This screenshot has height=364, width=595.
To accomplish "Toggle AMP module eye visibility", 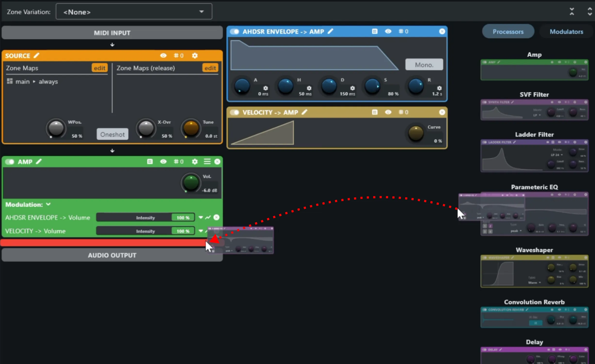I will 163,162.
